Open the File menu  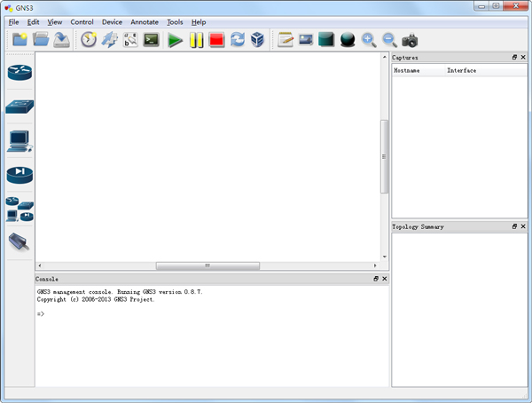tap(13, 22)
